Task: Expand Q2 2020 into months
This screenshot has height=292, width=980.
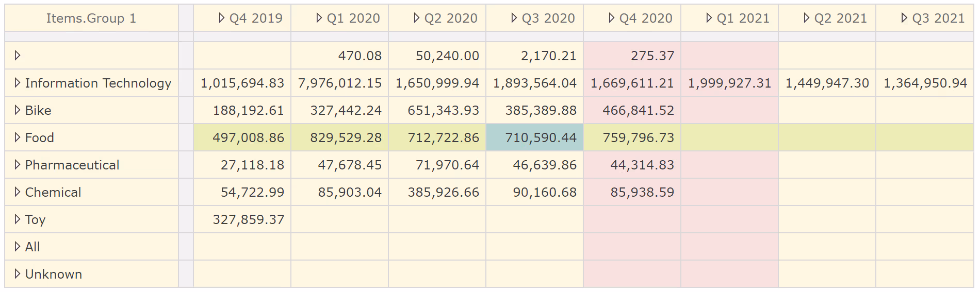Action: [417, 18]
